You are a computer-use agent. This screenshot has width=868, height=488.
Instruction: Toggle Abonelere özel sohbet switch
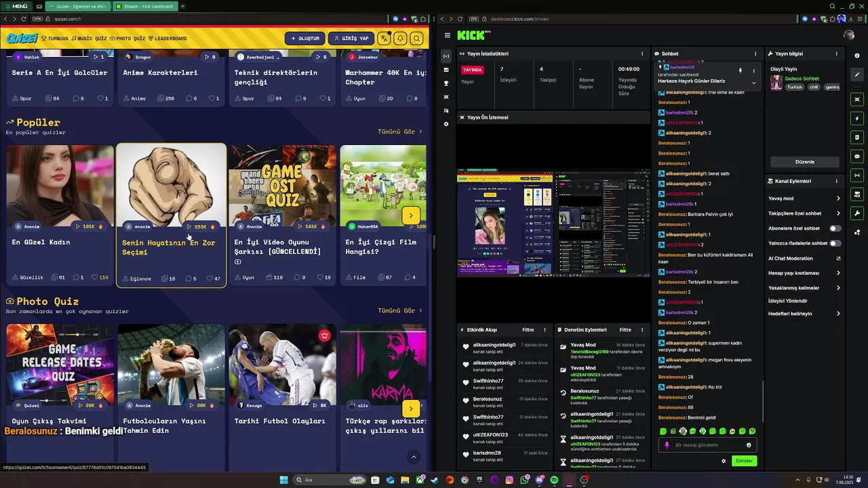[x=835, y=228]
